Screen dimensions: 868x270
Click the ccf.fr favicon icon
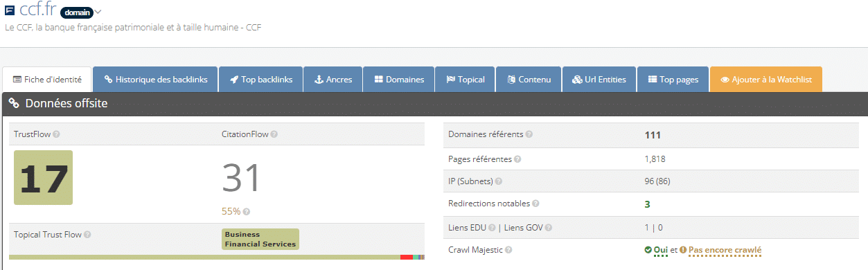[x=10, y=11]
